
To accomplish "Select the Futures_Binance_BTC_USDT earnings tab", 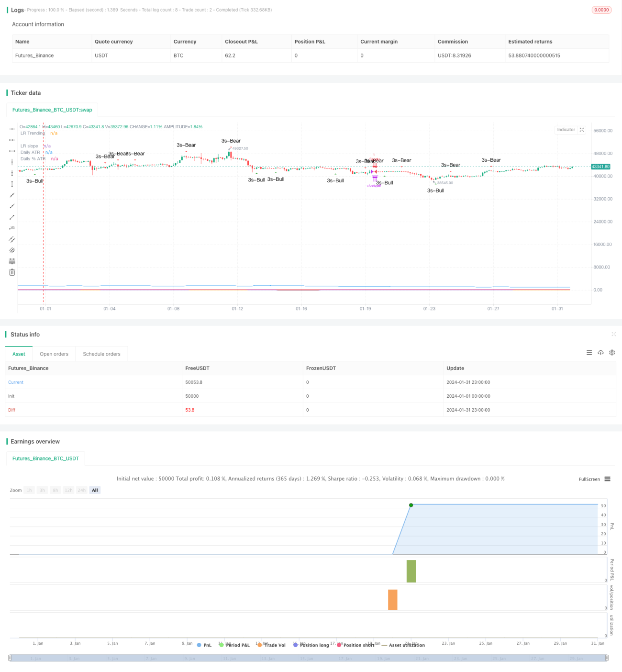I will (45, 458).
